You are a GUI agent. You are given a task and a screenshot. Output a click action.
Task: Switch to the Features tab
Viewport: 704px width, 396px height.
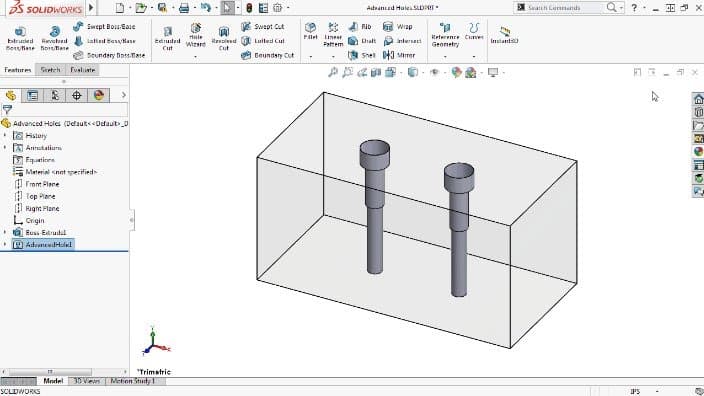coord(18,70)
